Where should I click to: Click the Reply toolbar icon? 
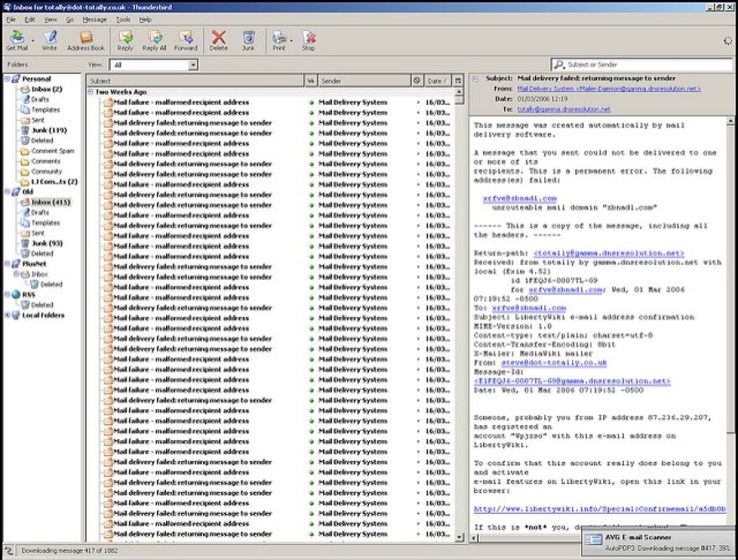125,40
